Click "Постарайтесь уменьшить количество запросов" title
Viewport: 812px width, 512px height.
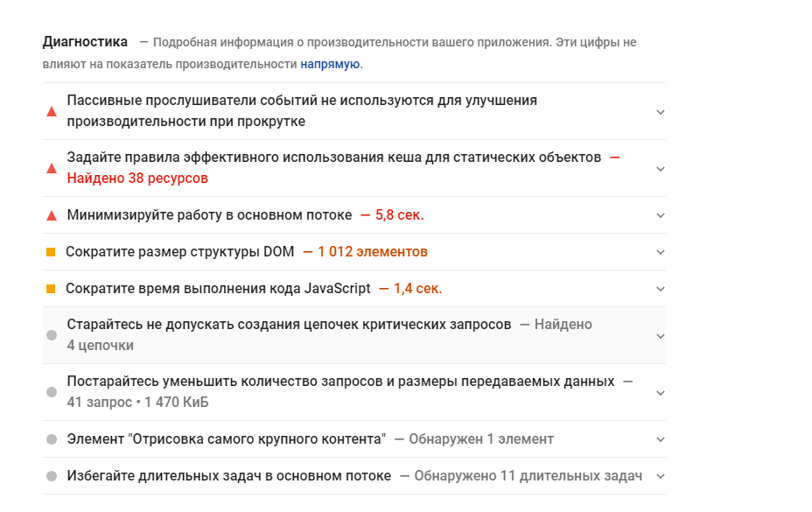pos(340,382)
